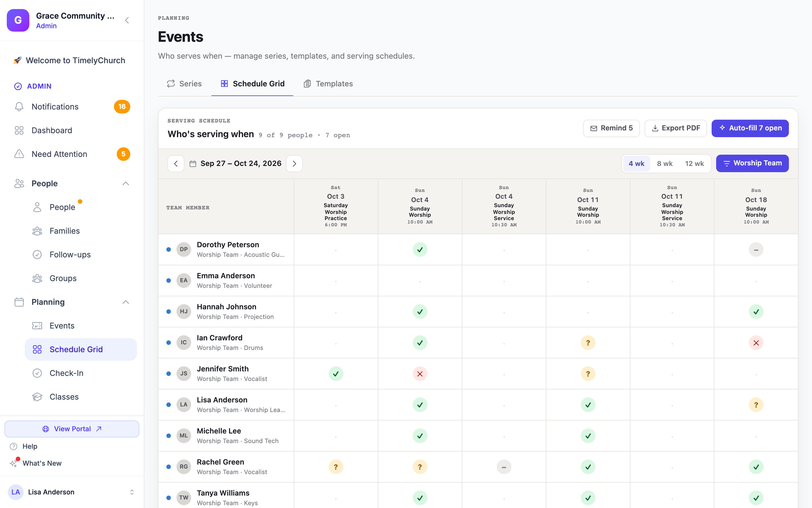
Task: Open Need Attention alerts
Action: [x=72, y=154]
